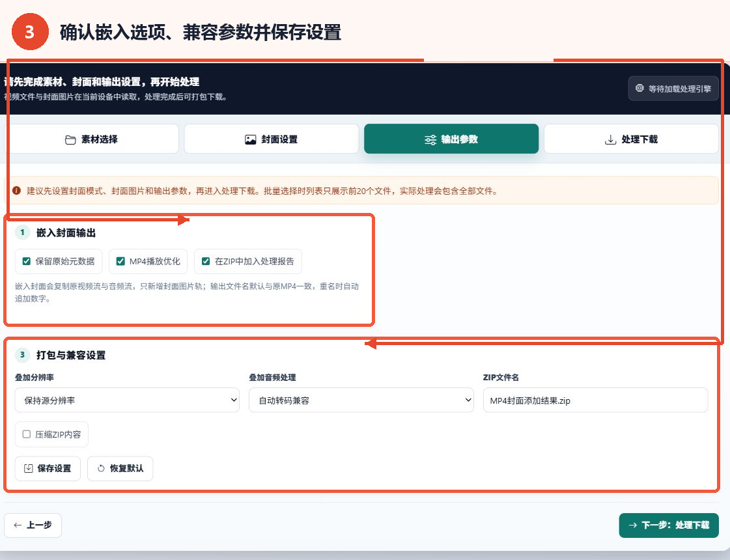Toggle 在ZIP中加入处理报告 checkbox
The image size is (730, 560).
click(206, 261)
